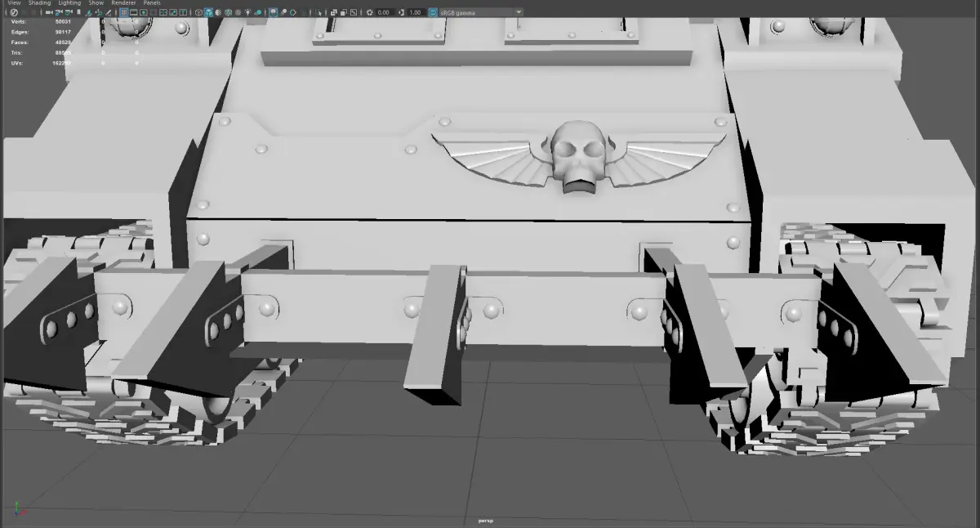The height and width of the screenshot is (528, 980).
Task: Click the XYZ axis gizmo in the viewport corner
Action: pos(21,509)
